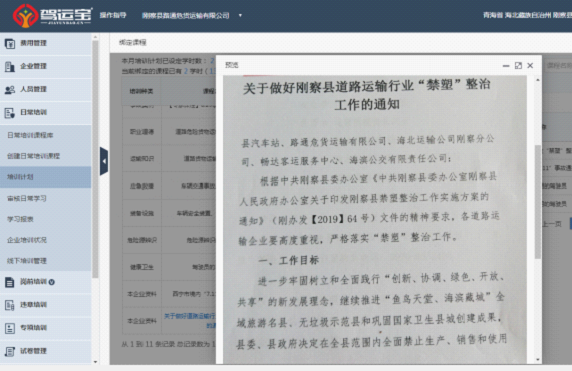Click the record count text 从 1 到 11
The height and width of the screenshot is (371, 572).
[x=168, y=344]
